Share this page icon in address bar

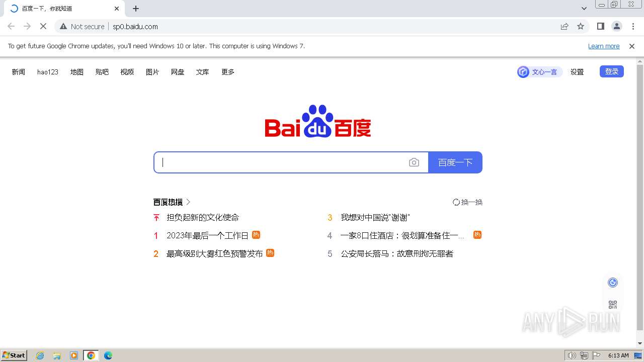coord(565,26)
